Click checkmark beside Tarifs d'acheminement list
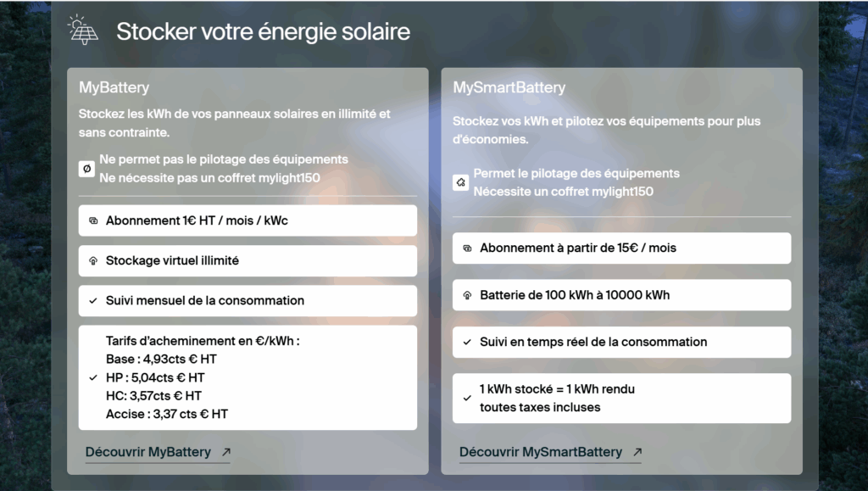The height and width of the screenshot is (491, 868). [93, 378]
